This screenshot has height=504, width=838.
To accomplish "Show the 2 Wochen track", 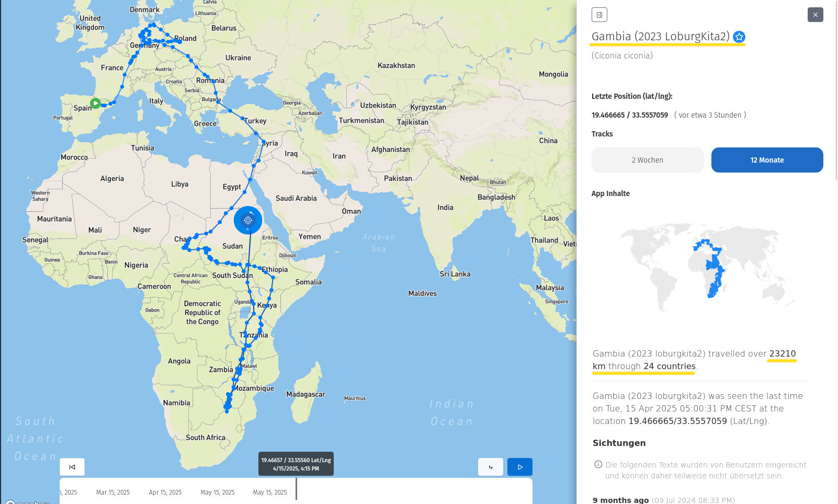I will pos(647,160).
